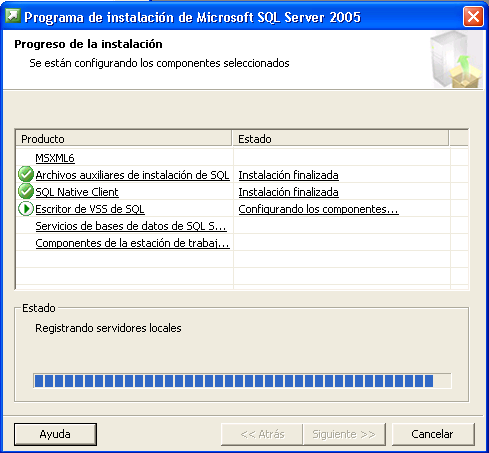Viewport: 489px width, 453px height.
Task: Open Servicios de bases de datos link
Action: [x=131, y=226]
